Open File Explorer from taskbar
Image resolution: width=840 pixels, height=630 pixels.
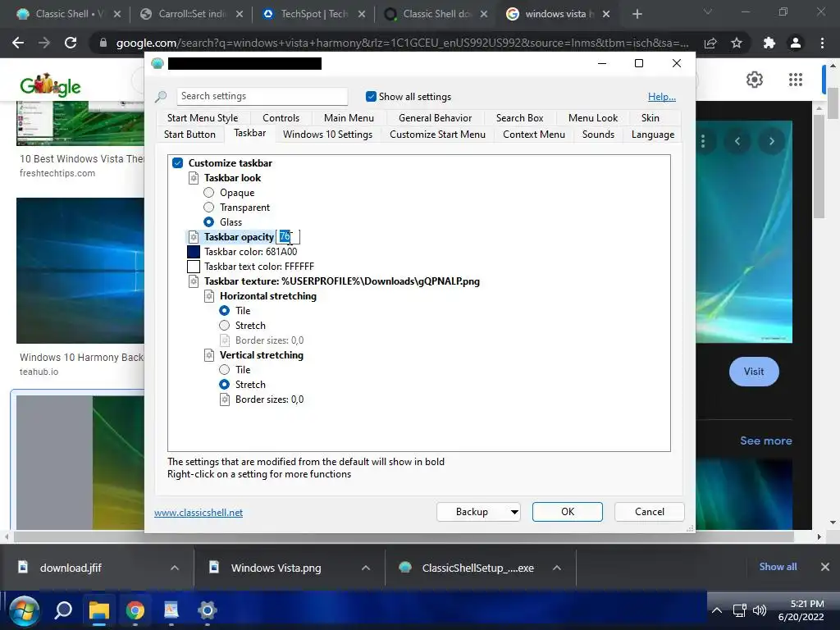click(x=99, y=610)
